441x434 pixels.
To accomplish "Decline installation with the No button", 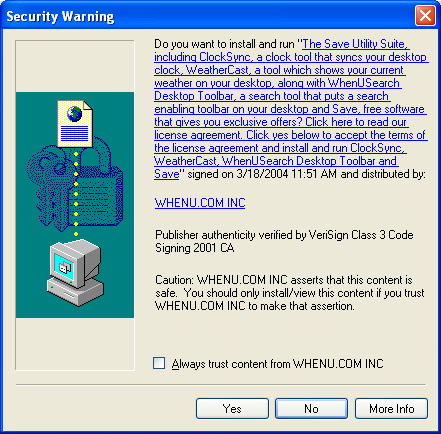I will pyautogui.click(x=311, y=408).
